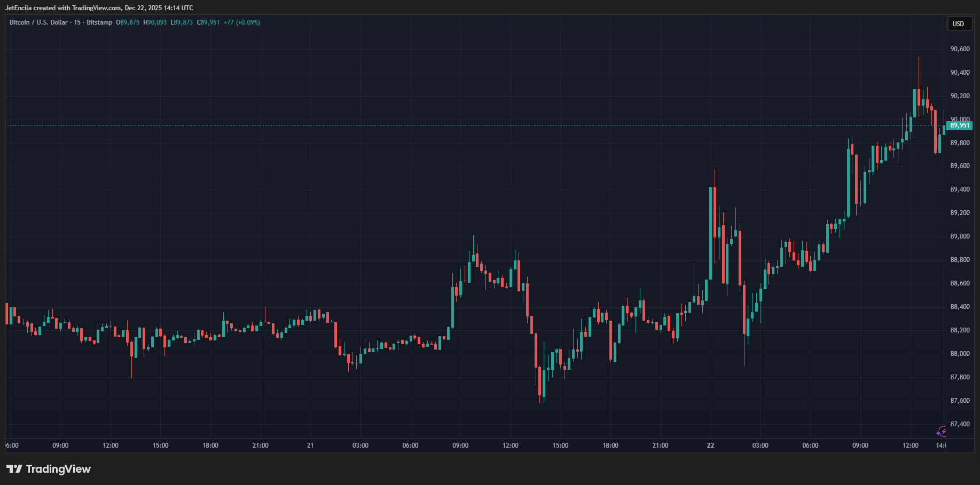980x485 pixels.
Task: Click the TradingView wordmark text in footer
Action: [x=58, y=469]
